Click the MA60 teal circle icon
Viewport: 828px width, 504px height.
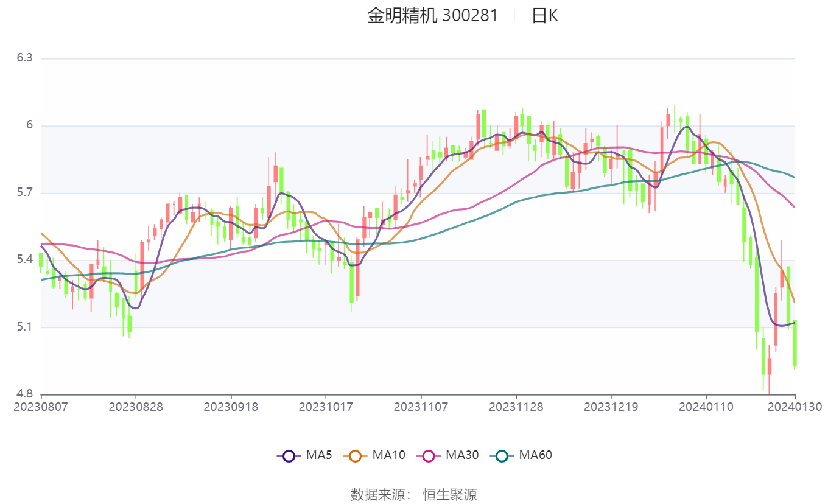tap(502, 455)
